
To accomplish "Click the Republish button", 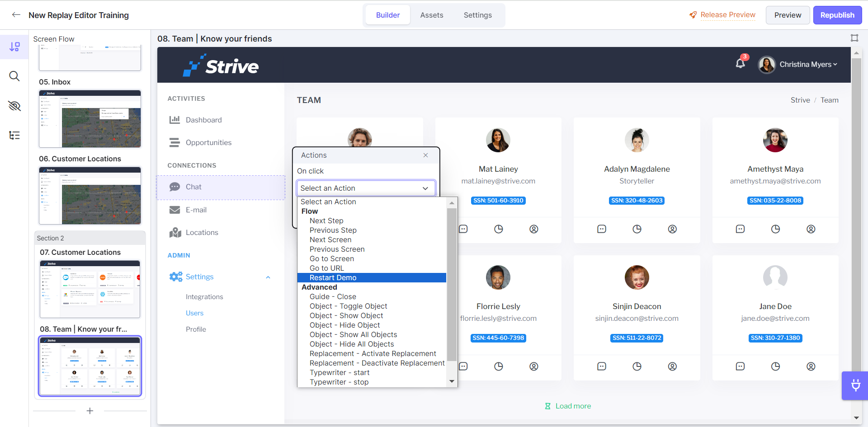I will tap(837, 15).
